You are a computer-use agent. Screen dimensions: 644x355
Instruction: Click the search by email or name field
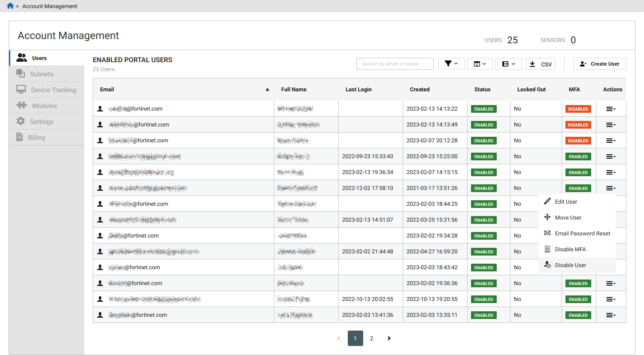tap(395, 63)
